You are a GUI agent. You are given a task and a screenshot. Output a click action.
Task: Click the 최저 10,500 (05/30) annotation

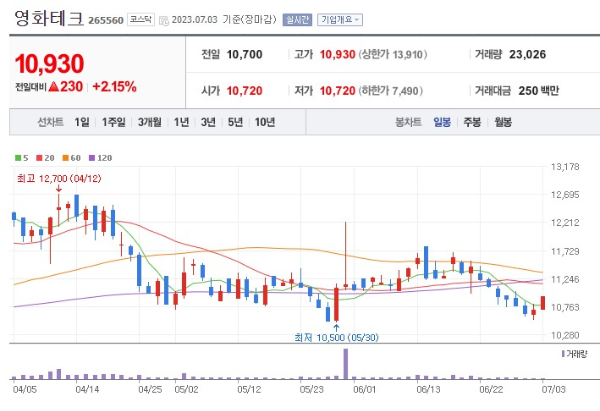tap(336, 337)
